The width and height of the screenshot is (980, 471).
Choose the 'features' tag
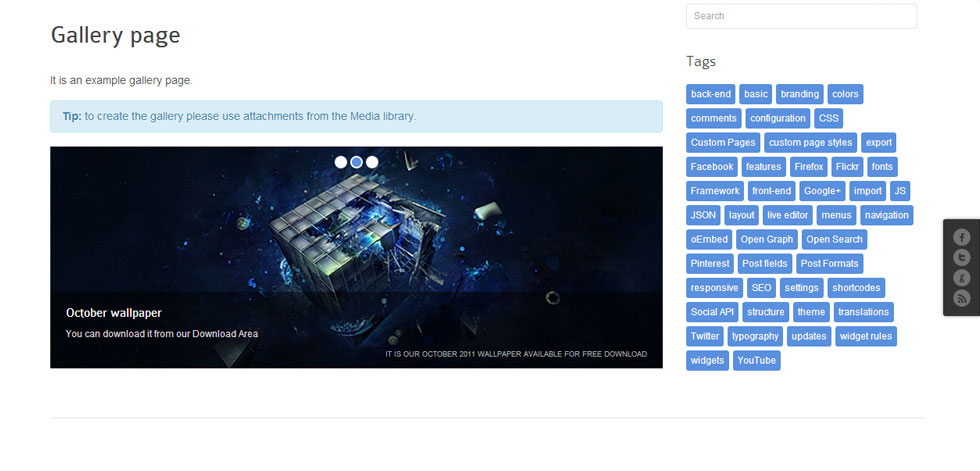pyautogui.click(x=764, y=167)
